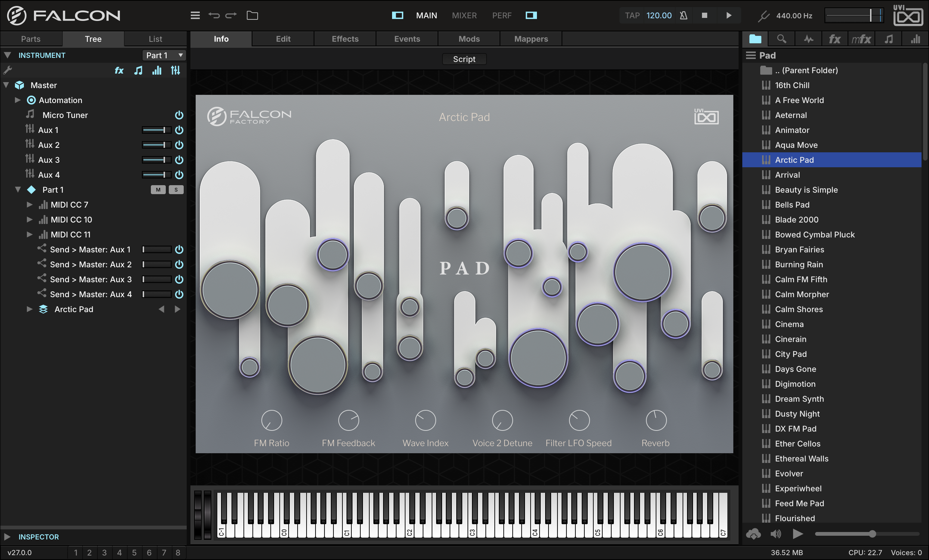This screenshot has height=560, width=929.
Task: Click the preview volume slider in browser
Action: [x=866, y=534]
